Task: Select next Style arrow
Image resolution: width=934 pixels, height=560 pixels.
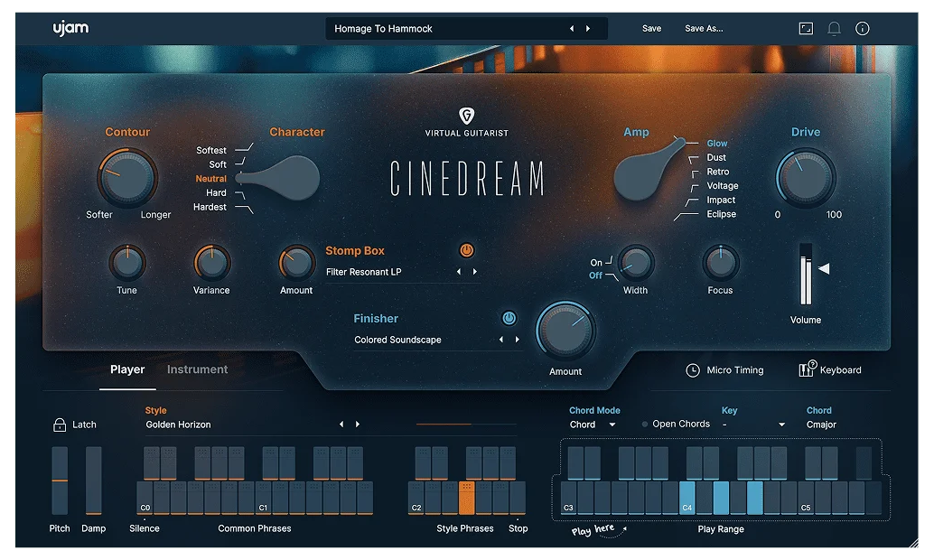Action: click(358, 425)
